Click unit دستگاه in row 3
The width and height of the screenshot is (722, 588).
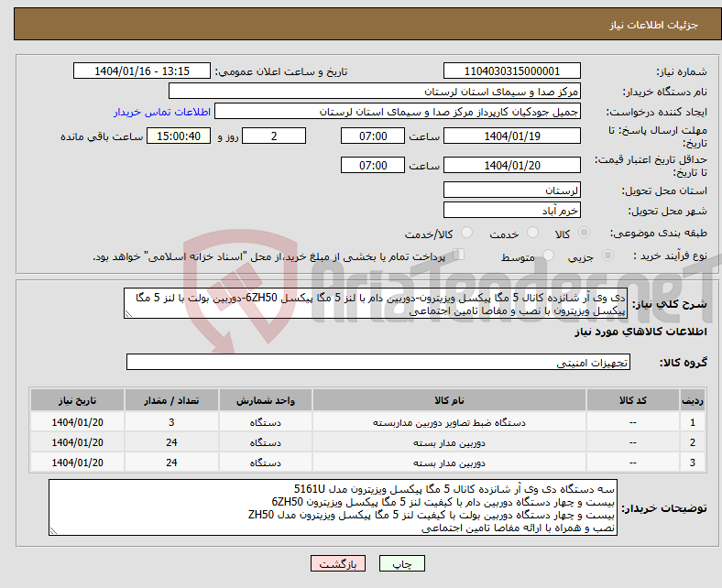pyautogui.click(x=266, y=463)
